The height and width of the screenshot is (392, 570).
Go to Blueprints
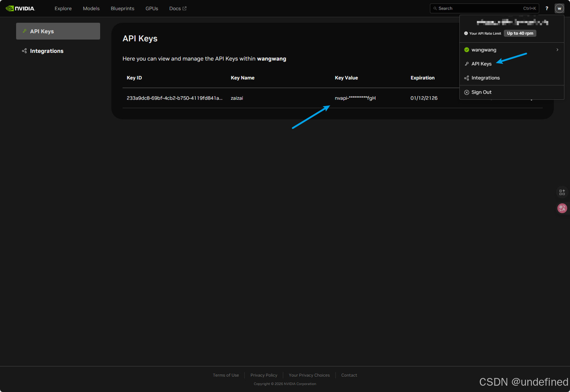click(x=123, y=8)
